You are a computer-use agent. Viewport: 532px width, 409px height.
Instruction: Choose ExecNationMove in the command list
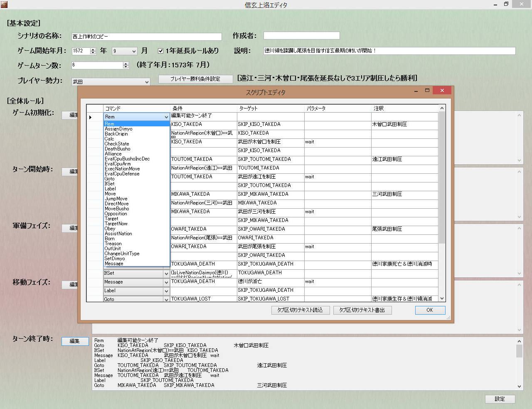[x=122, y=169]
